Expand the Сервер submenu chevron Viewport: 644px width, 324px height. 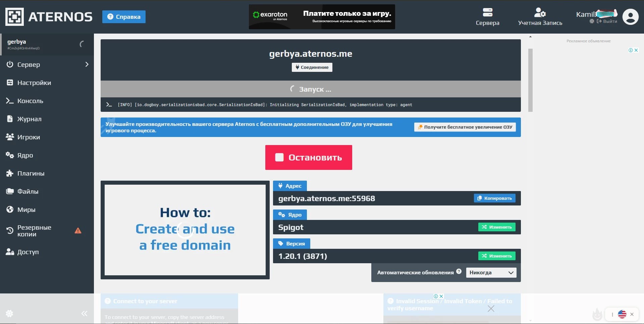87,64
